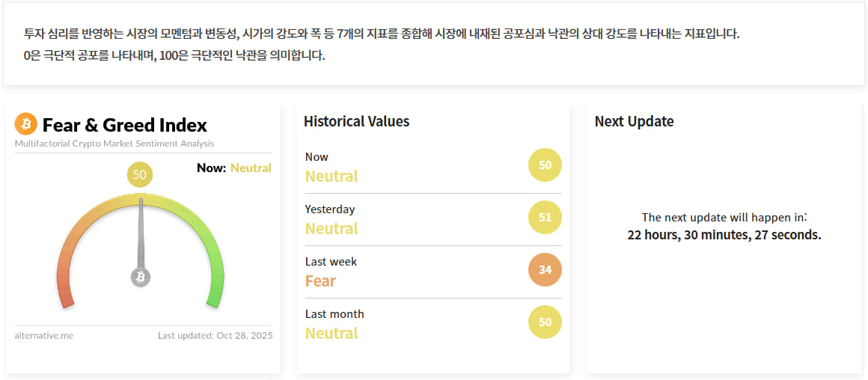Click the 50 badge for Last month

(545, 322)
